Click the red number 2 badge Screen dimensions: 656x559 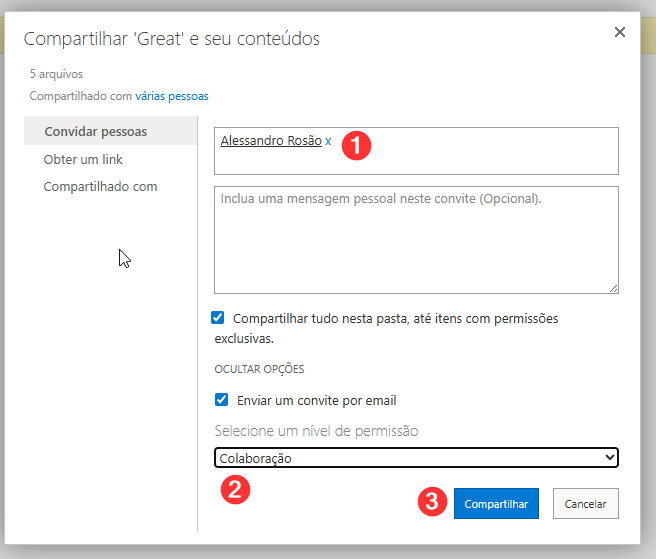click(x=233, y=489)
